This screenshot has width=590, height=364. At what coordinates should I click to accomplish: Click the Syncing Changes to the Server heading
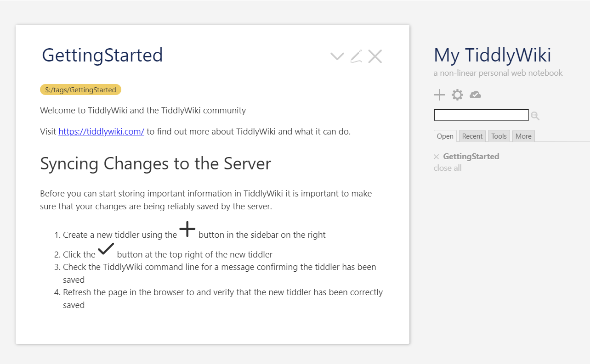tap(156, 163)
